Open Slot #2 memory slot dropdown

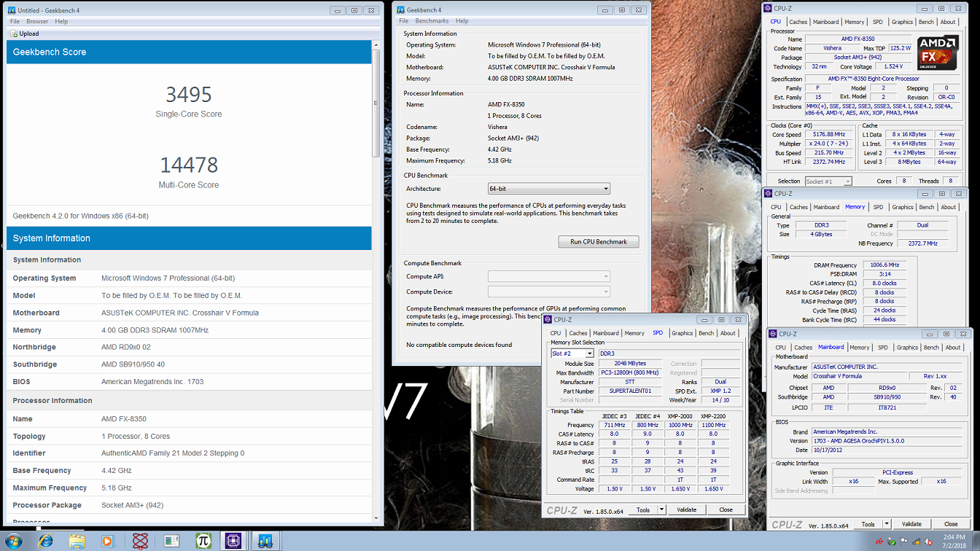[572, 353]
